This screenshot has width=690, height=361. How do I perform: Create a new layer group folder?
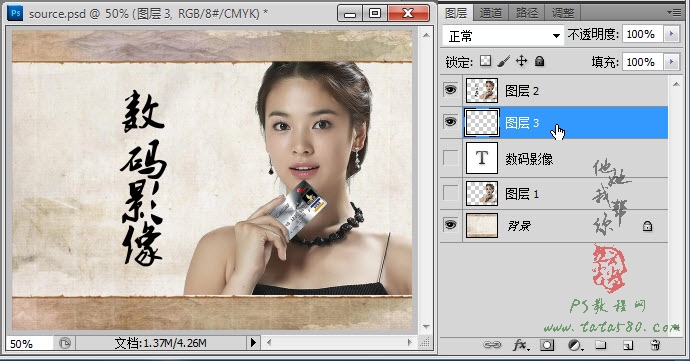[601, 345]
